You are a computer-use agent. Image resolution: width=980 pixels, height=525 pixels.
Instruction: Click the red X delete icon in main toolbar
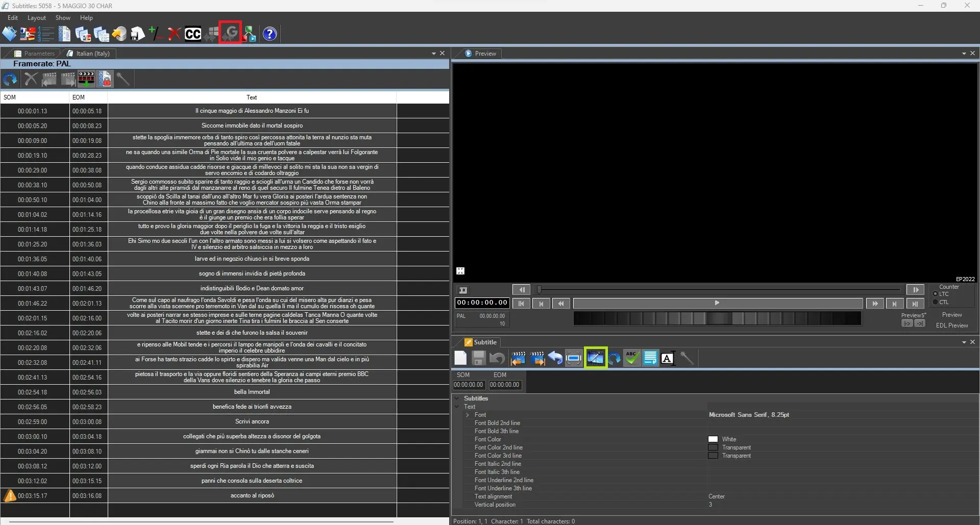[174, 34]
